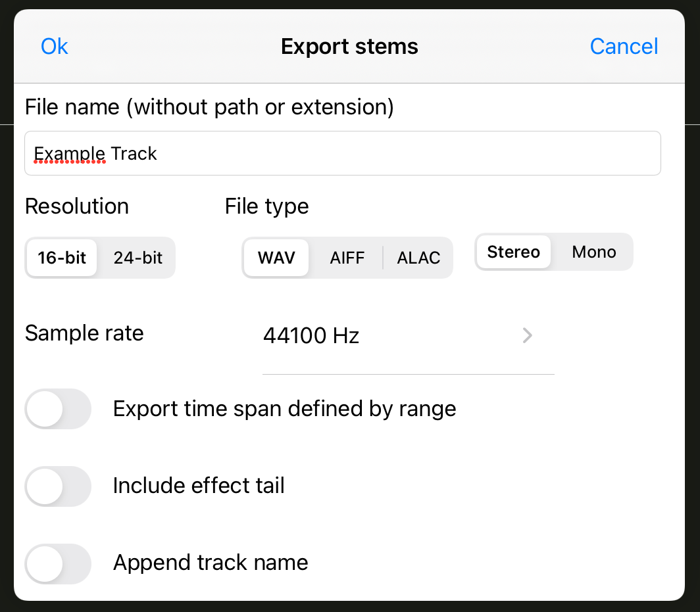Viewport: 700px width, 612px height.
Task: Select 16-bit resolution
Action: 63,258
